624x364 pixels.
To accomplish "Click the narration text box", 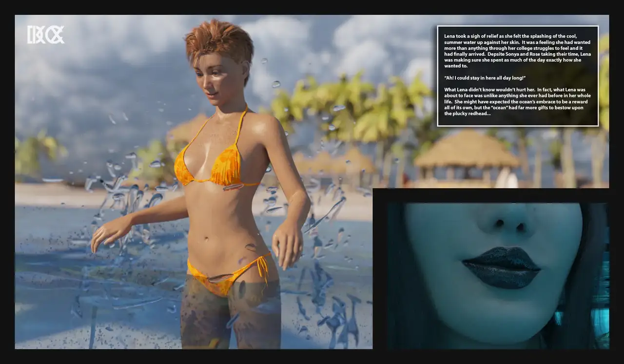I will pyautogui.click(x=517, y=76).
